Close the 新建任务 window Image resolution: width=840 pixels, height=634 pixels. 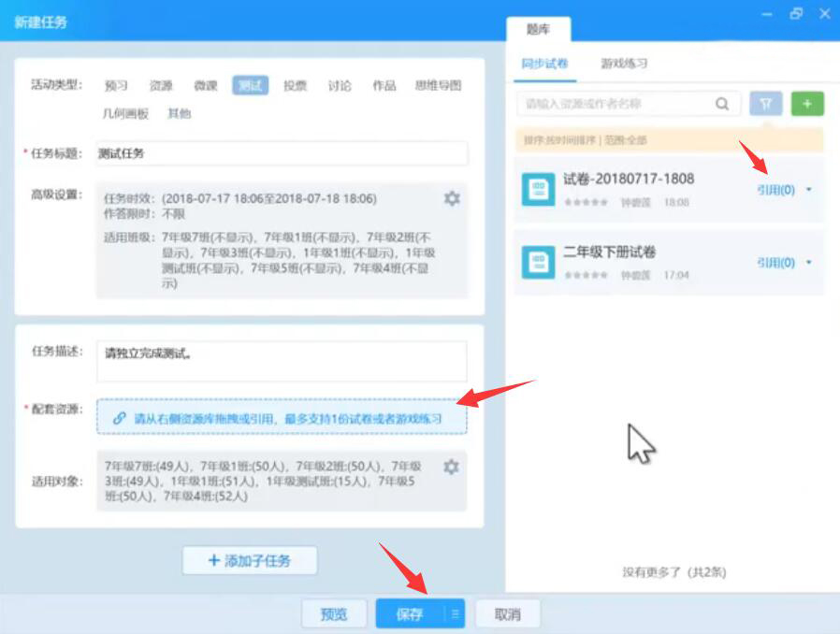[x=825, y=14]
